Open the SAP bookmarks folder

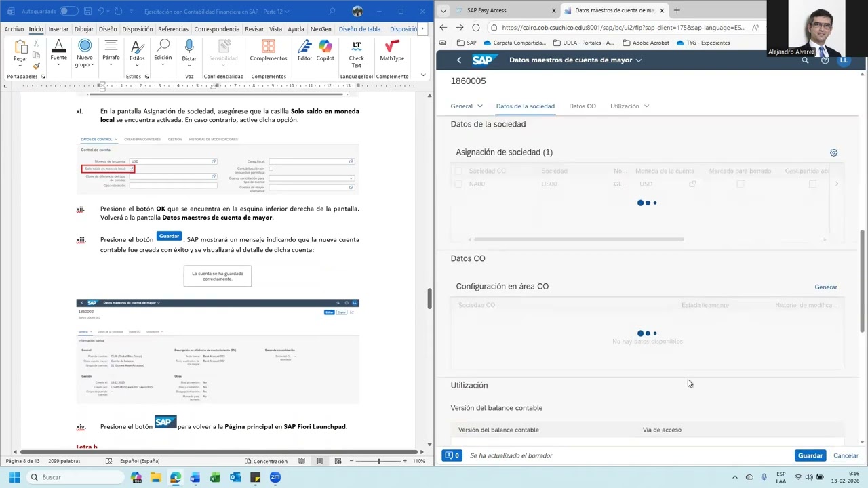click(467, 43)
